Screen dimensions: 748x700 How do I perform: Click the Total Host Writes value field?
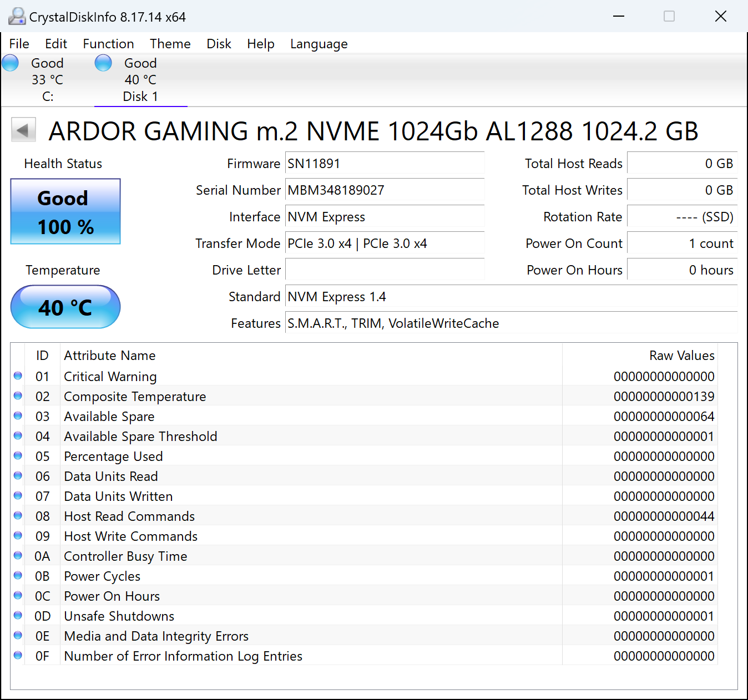(682, 190)
